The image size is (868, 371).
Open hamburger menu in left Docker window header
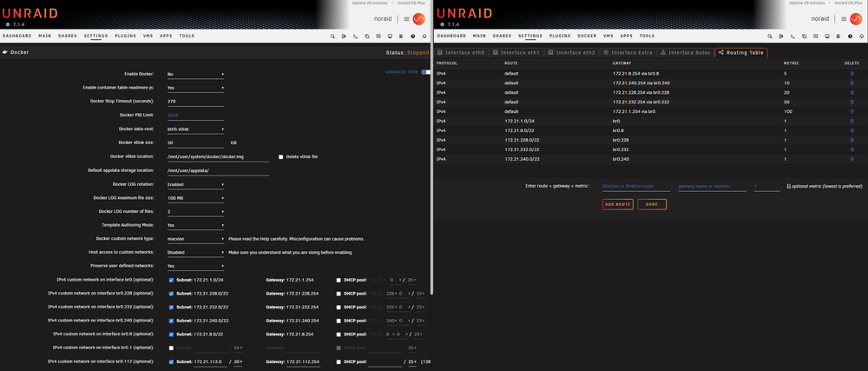tap(406, 19)
